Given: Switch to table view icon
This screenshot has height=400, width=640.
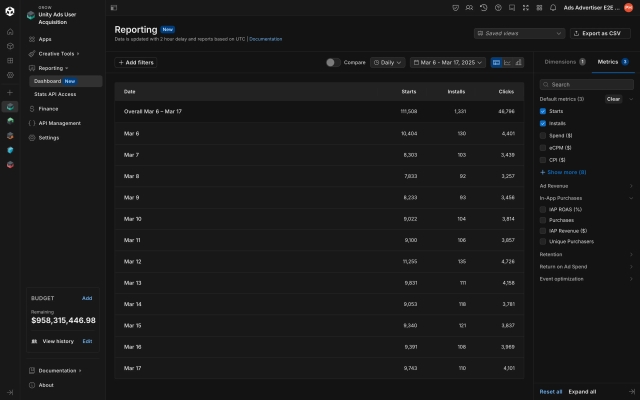Looking at the screenshot, I should tap(496, 62).
